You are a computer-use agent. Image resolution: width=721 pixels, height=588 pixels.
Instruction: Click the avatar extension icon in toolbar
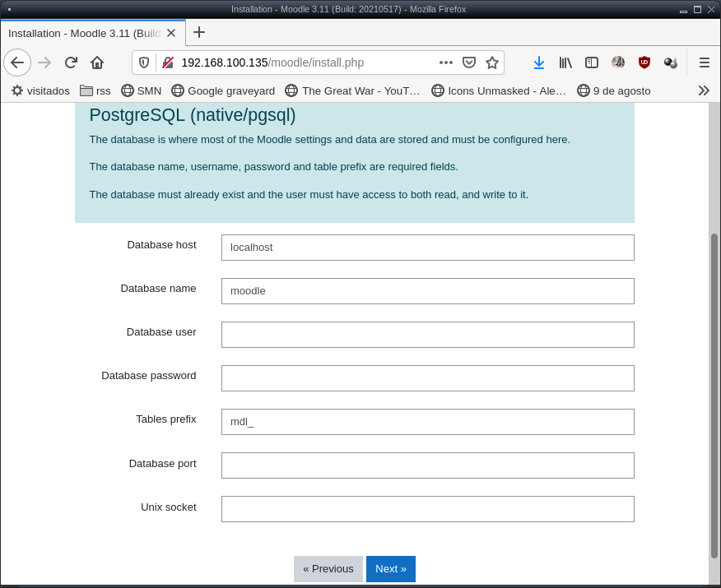pos(618,63)
